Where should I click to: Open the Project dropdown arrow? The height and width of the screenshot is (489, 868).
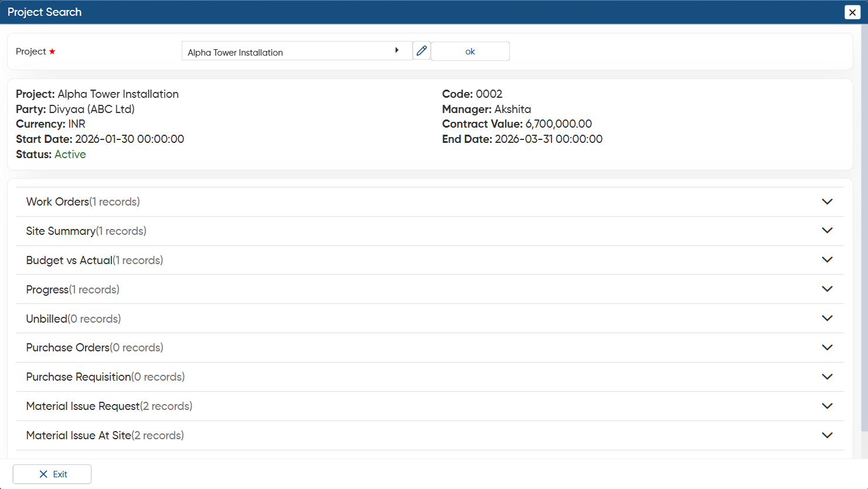click(x=397, y=50)
